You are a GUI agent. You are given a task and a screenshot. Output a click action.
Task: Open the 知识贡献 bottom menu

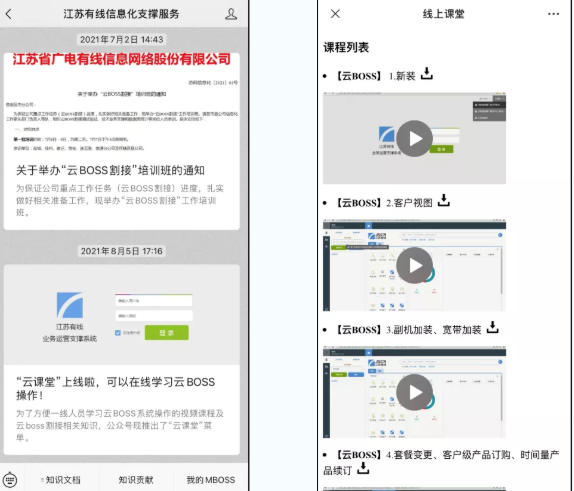(x=136, y=480)
